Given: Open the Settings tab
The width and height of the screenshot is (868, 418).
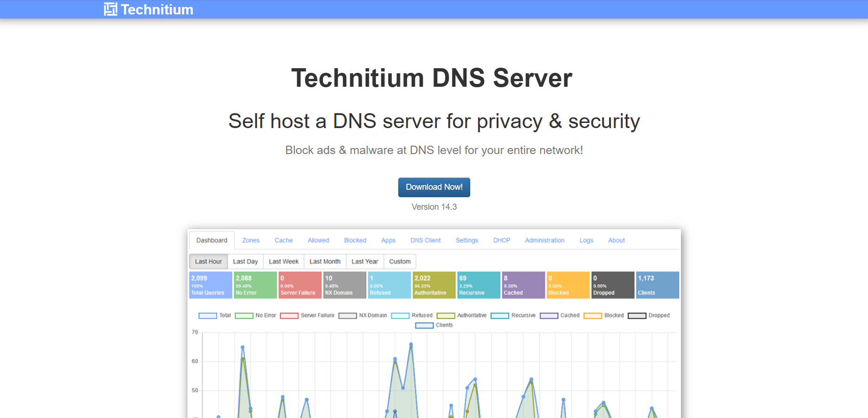Looking at the screenshot, I should click(x=467, y=240).
